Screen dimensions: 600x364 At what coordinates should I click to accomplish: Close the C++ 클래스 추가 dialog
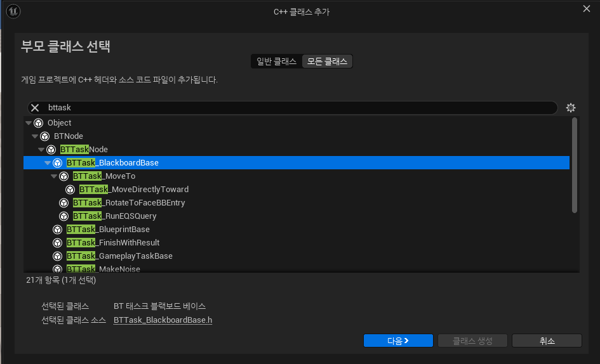point(587,9)
